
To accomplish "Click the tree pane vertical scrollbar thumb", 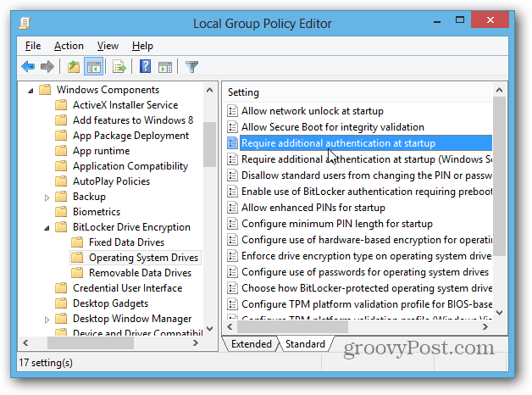I will [x=210, y=144].
